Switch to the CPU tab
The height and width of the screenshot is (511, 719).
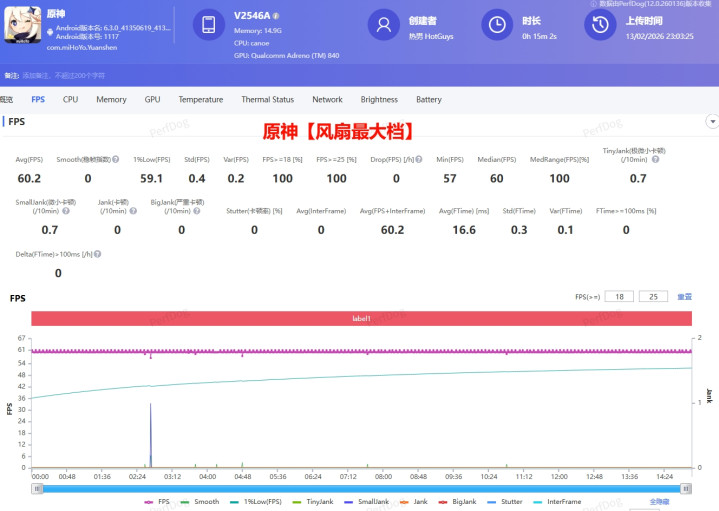[x=70, y=100]
